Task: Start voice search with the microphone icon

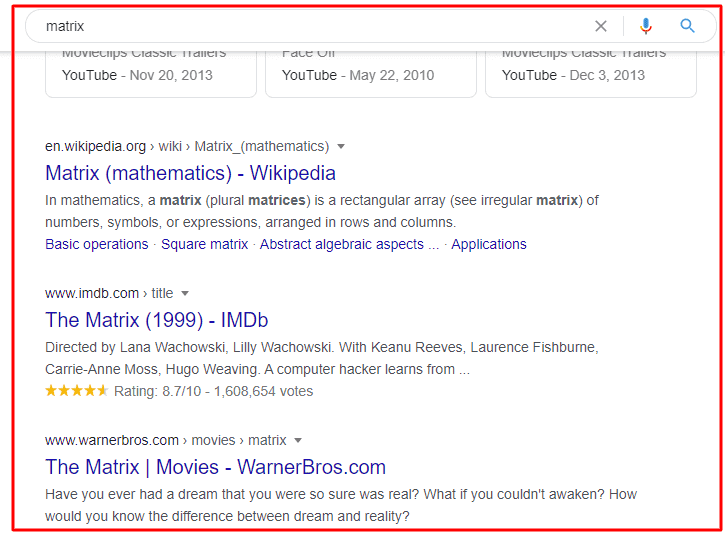Action: pos(645,26)
